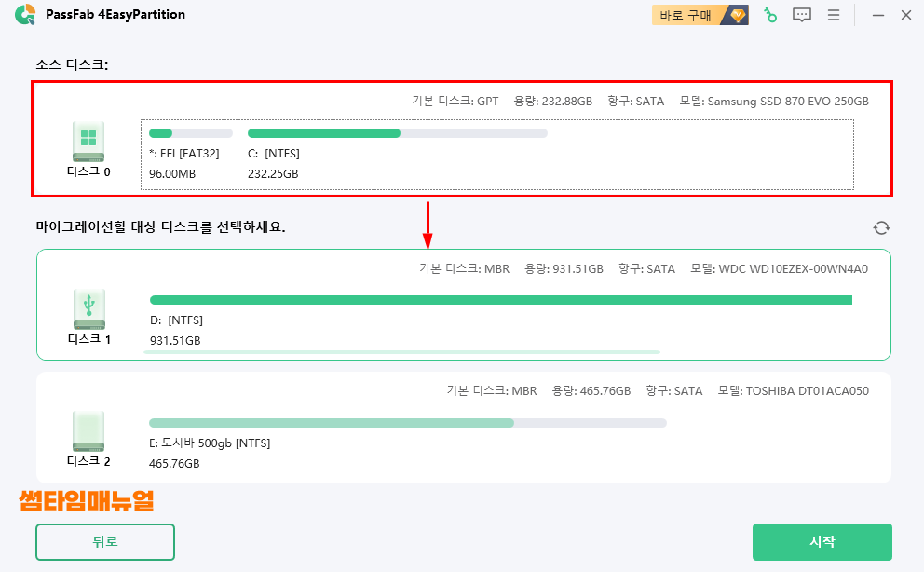924x572 pixels.
Task: Click the 디스크 0 Windows drive icon
Action: click(88, 141)
